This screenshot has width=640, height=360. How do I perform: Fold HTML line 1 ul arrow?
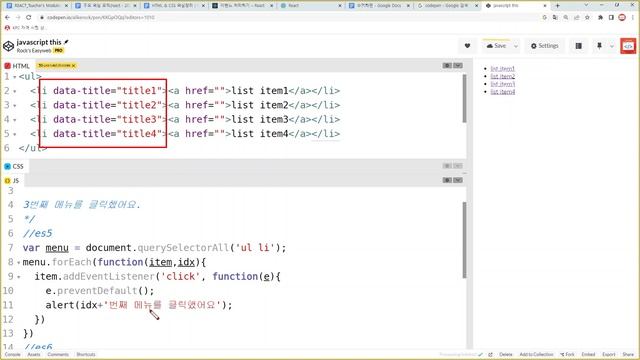[x=15, y=77]
